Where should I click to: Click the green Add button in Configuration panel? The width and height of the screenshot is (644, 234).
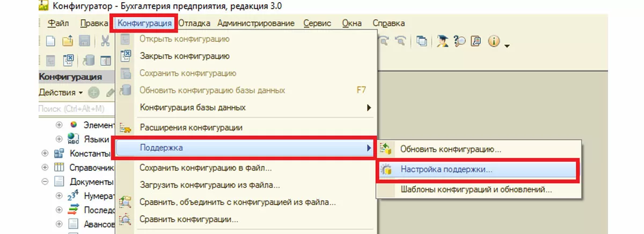[94, 92]
